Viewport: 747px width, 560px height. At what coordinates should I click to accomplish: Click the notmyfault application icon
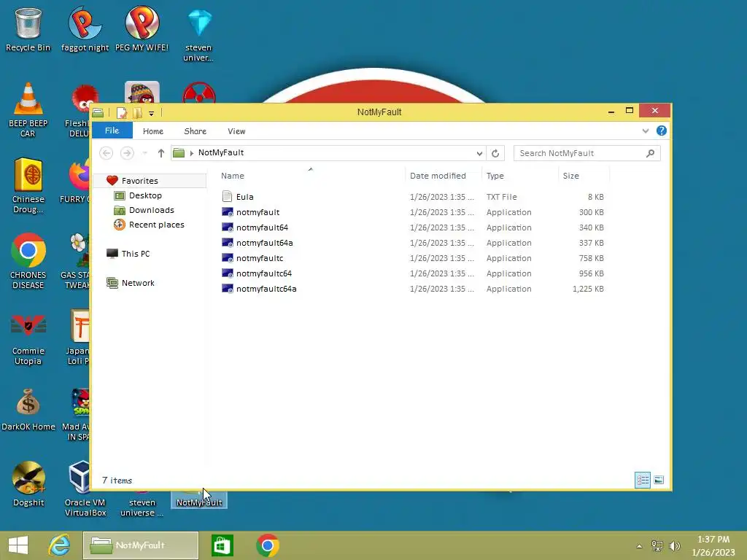pos(228,212)
